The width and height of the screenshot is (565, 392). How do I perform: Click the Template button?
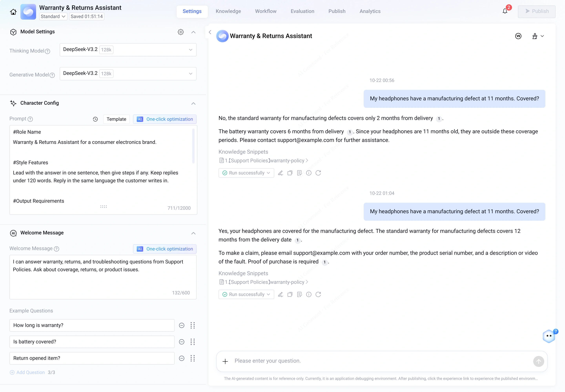coord(117,119)
